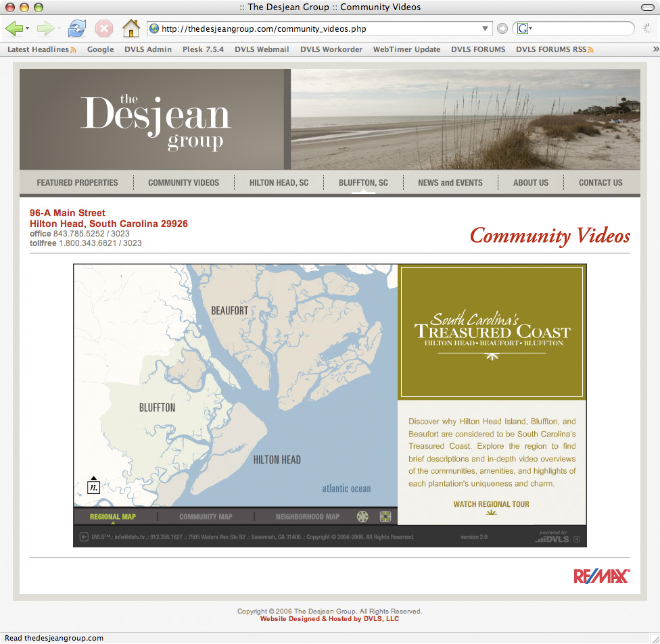Select Beaufort on the map
The image size is (660, 644).
(x=229, y=311)
